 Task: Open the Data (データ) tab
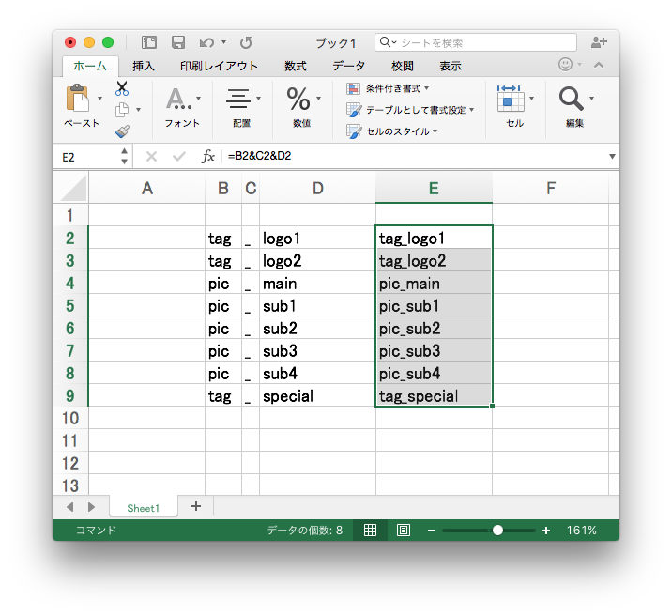(349, 66)
